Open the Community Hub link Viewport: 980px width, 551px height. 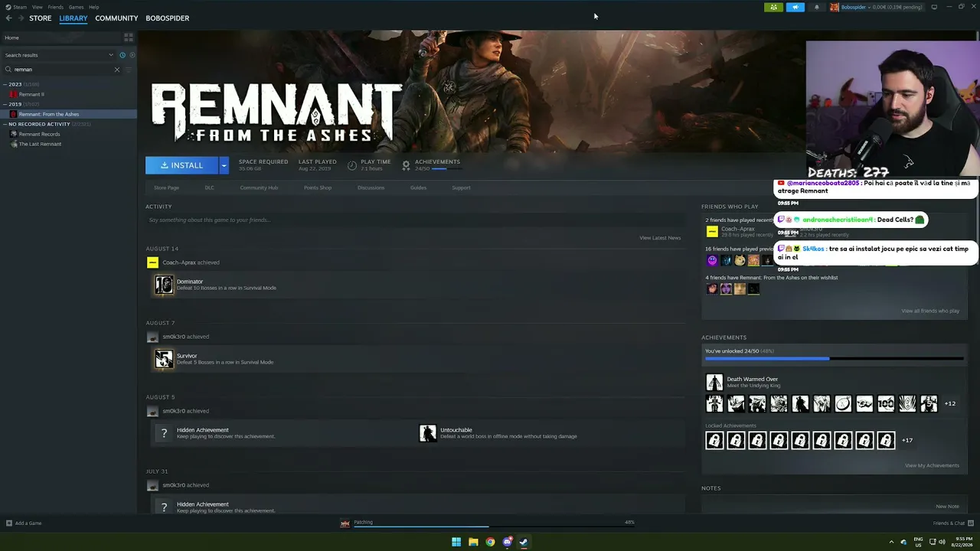[259, 187]
